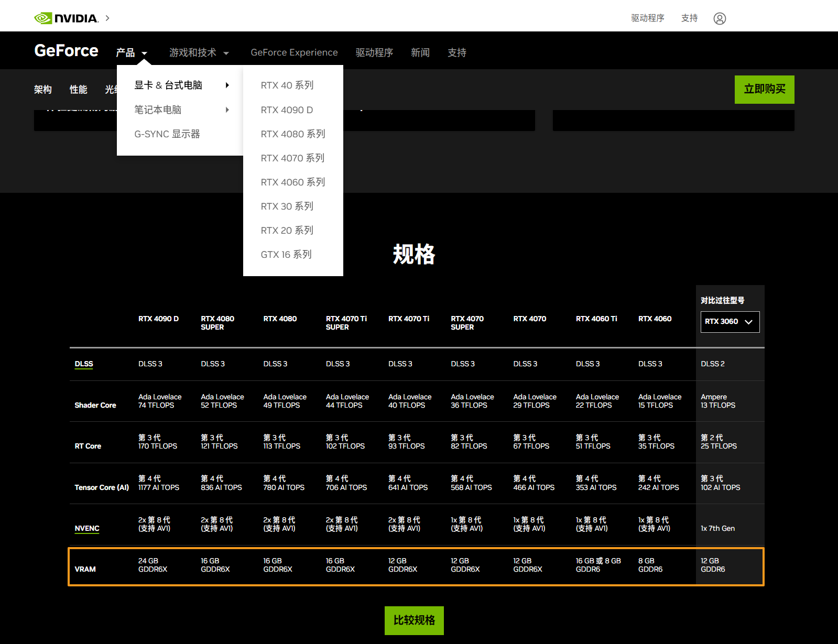
Task: Expand the 笔记本电脑 submenu arrow
Action: (x=227, y=110)
